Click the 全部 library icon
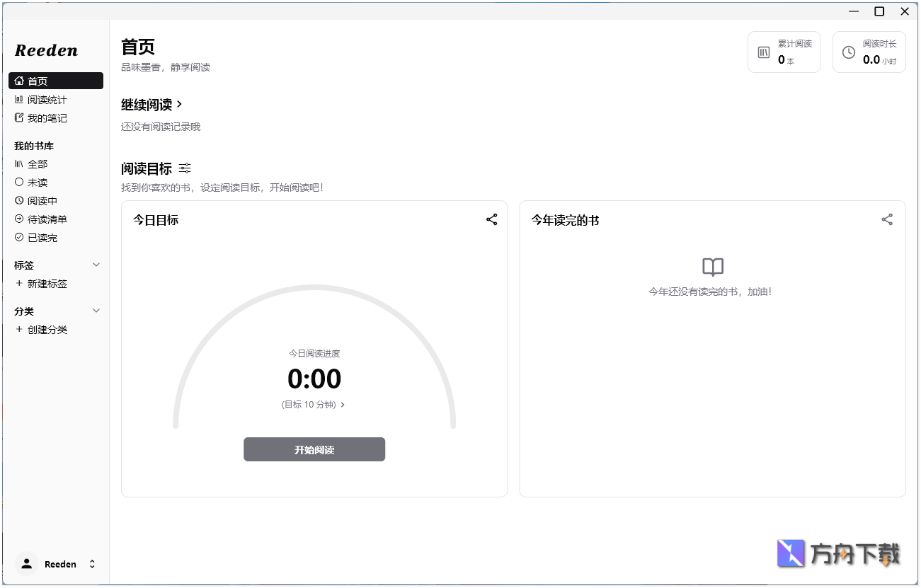Screen dimensions: 921x588 pos(20,163)
